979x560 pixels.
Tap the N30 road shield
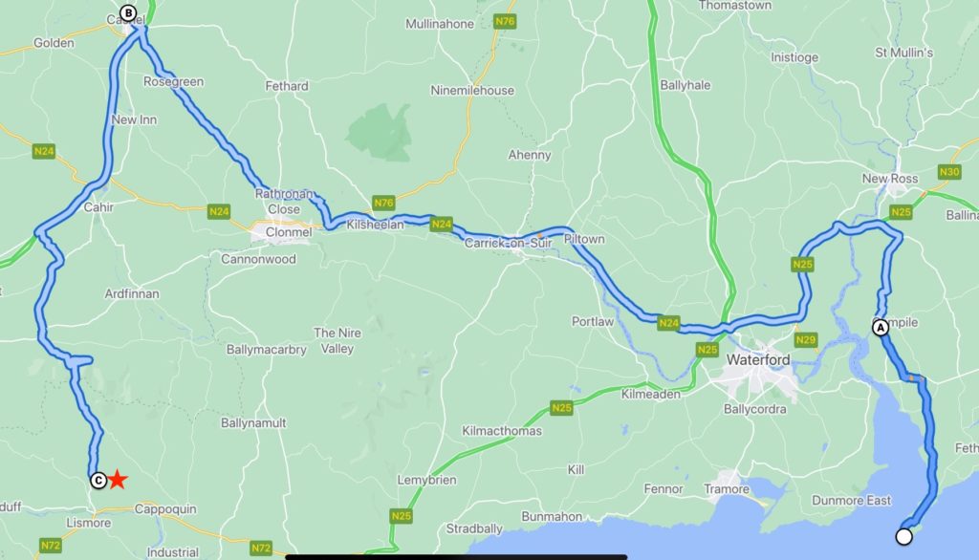click(949, 172)
